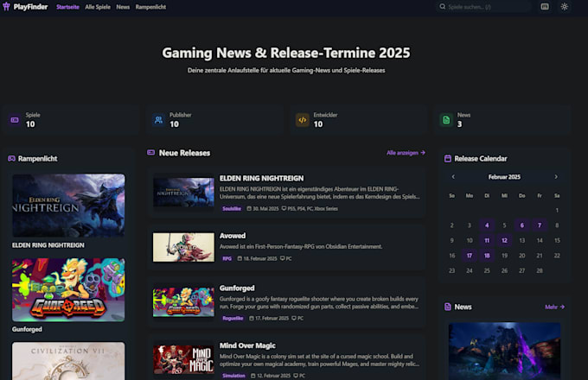Image resolution: width=588 pixels, height=380 pixels.
Task: Select February 12 in the calendar
Action: 504,240
